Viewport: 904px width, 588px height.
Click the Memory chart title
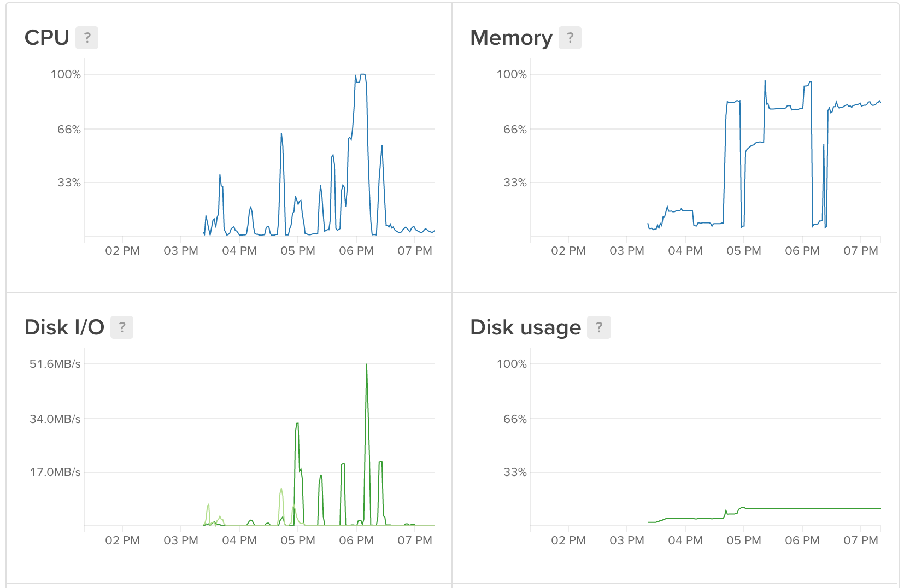511,37
